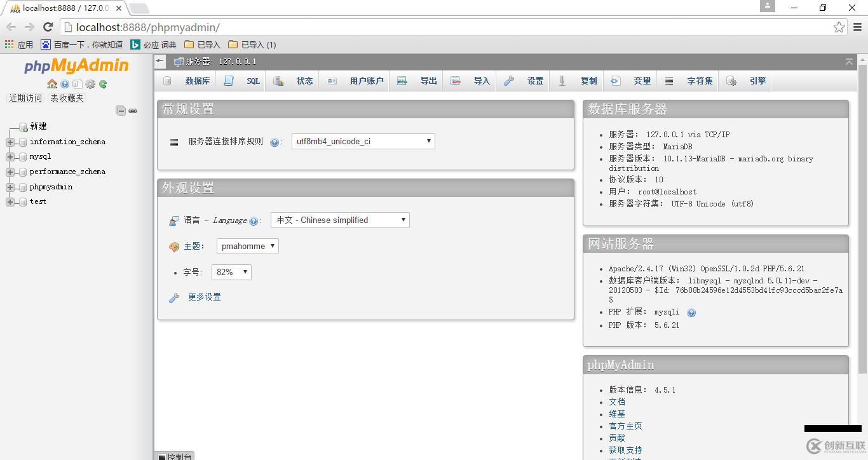This screenshot has height=460, width=868.
Task: Collapse all databases with minus icon
Action: [121, 111]
